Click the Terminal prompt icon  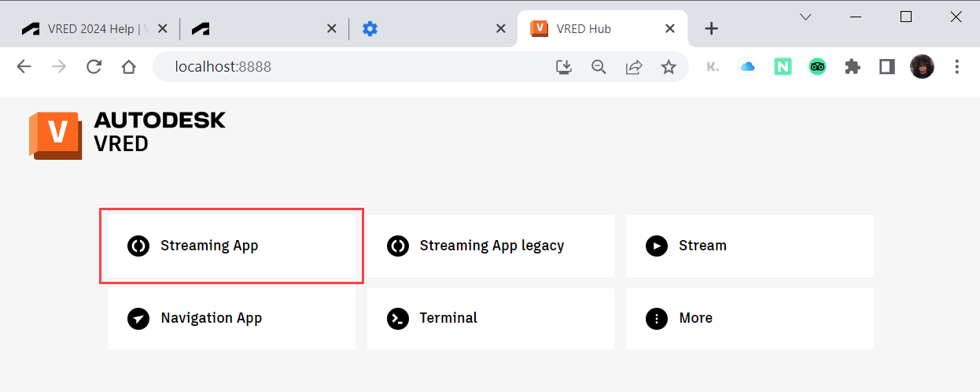398,318
